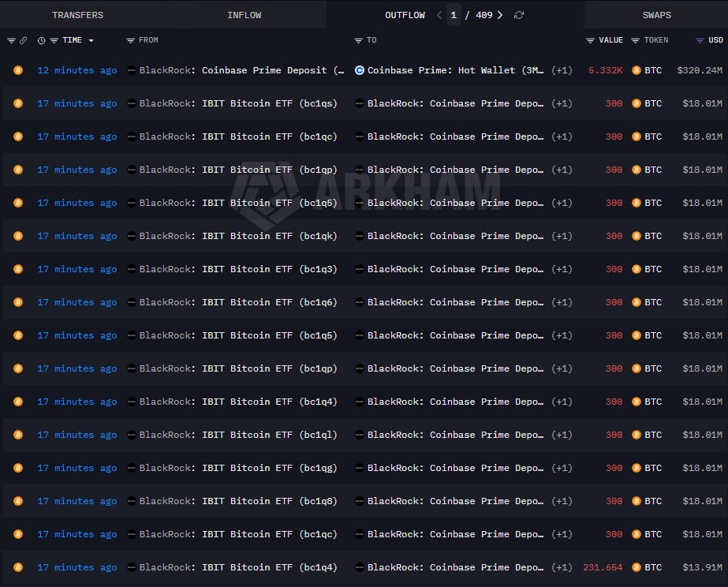
Task: Switch to the TRANSFERS tab
Action: coord(77,15)
